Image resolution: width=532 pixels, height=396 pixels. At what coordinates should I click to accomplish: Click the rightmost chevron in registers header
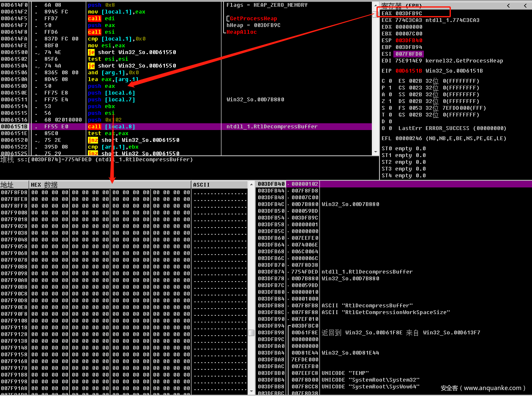[x=524, y=5]
